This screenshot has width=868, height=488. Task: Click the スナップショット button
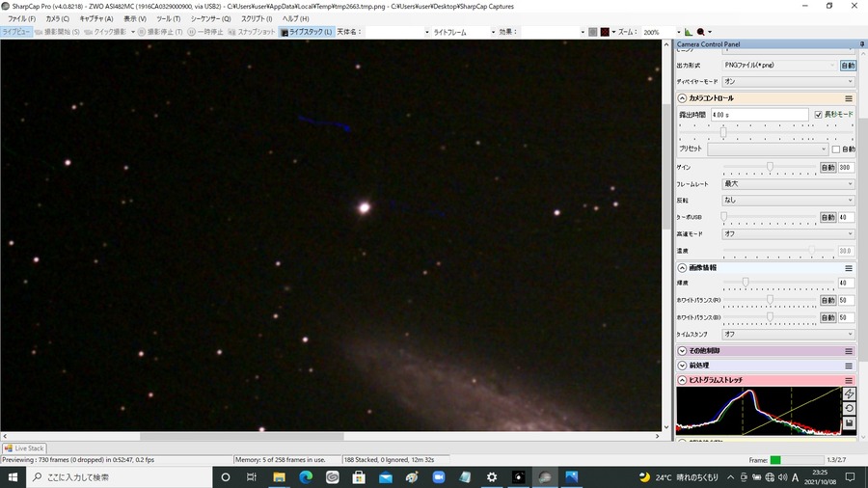click(x=252, y=32)
